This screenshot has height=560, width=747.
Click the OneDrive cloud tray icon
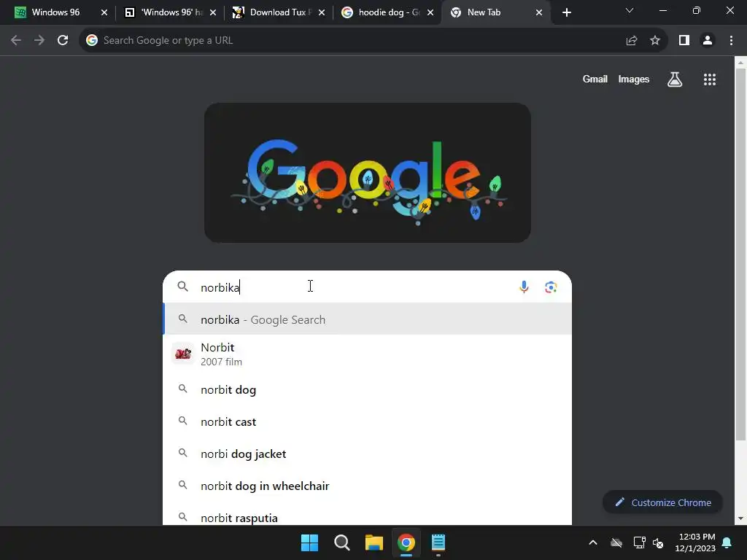point(616,542)
